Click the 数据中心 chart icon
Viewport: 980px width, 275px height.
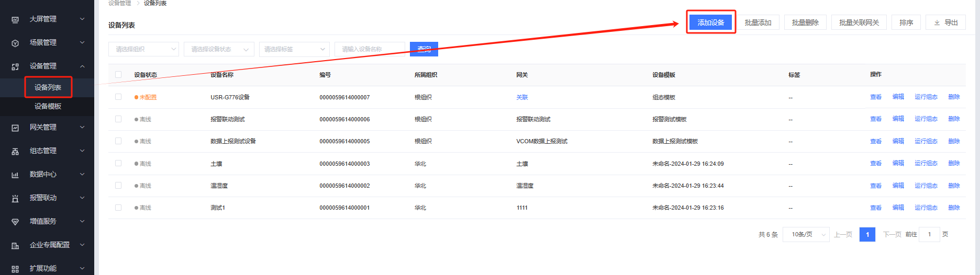point(15,175)
